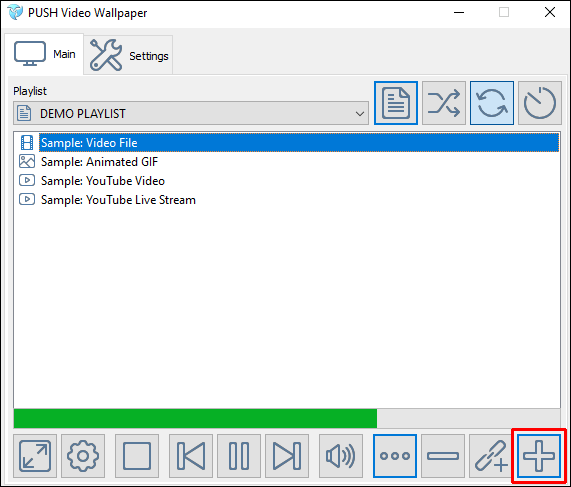Close the PUSH Video Wallpaper window
Viewport: 571px width, 487px height.
pyautogui.click(x=550, y=12)
